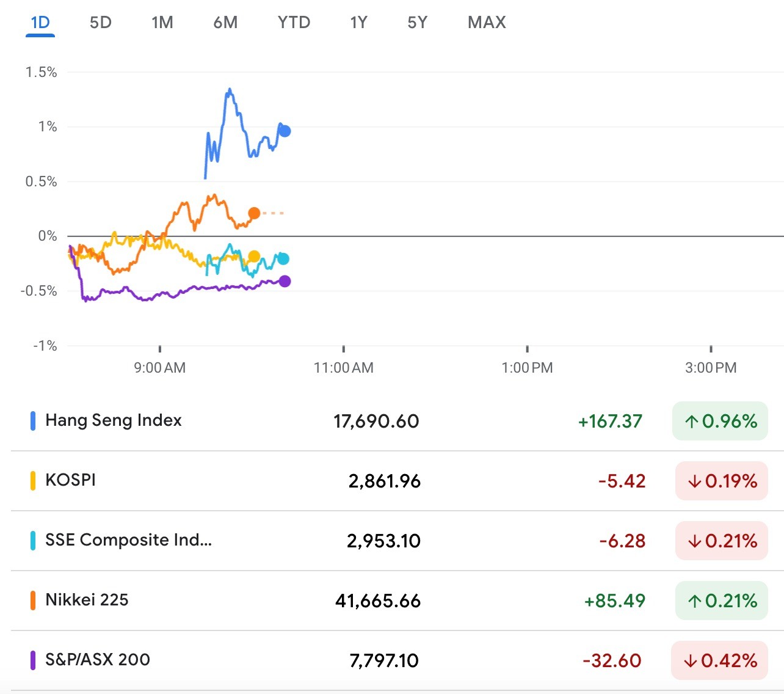The image size is (784, 694).
Task: Click the S&P/ASX 200 change -32.60
Action: [612, 660]
